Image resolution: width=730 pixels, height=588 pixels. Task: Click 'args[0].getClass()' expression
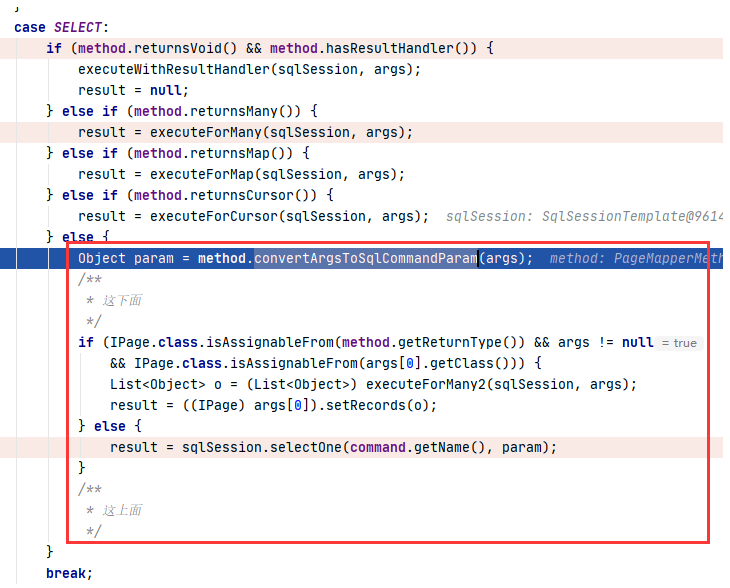441,363
